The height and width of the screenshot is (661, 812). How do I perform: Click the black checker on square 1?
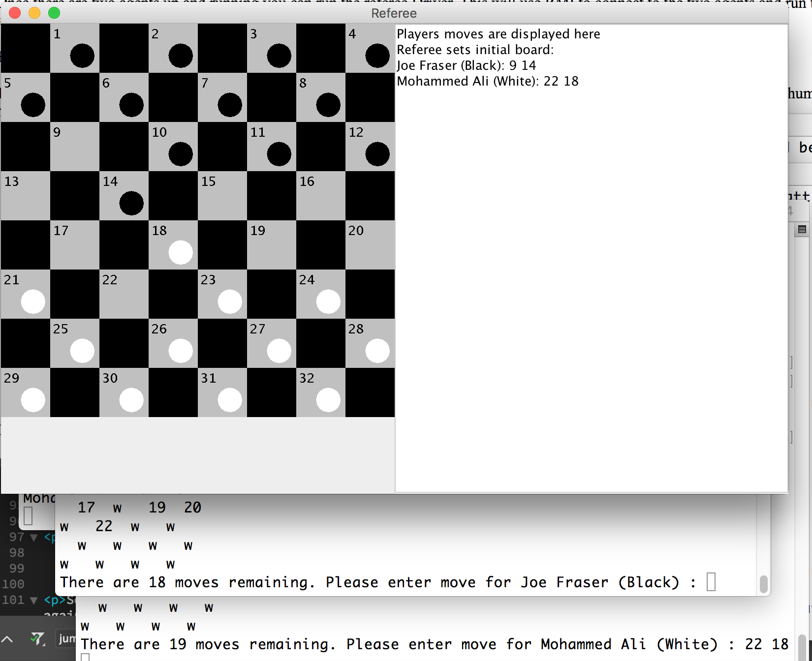(x=82, y=56)
